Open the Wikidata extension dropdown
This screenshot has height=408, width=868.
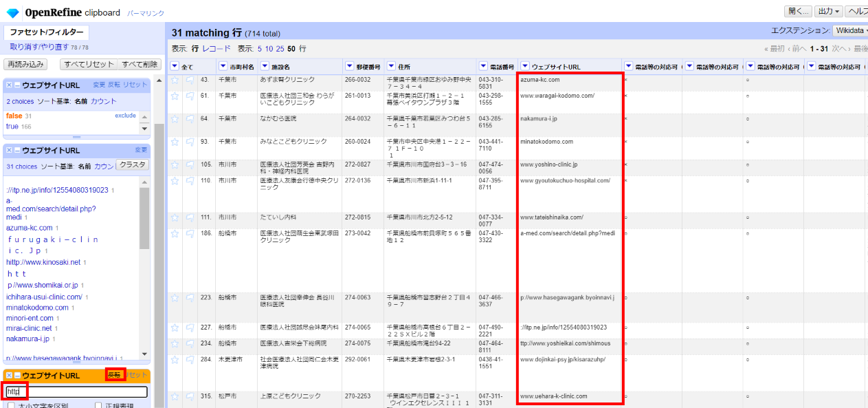(x=850, y=30)
